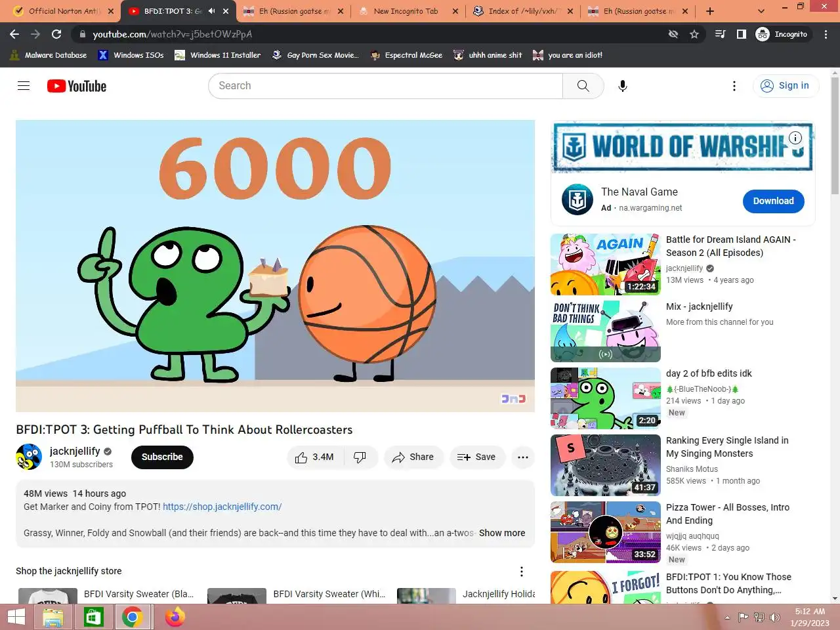Open BFDI:TPOT 1 suggested video title
840x630 pixels.
coord(728,583)
